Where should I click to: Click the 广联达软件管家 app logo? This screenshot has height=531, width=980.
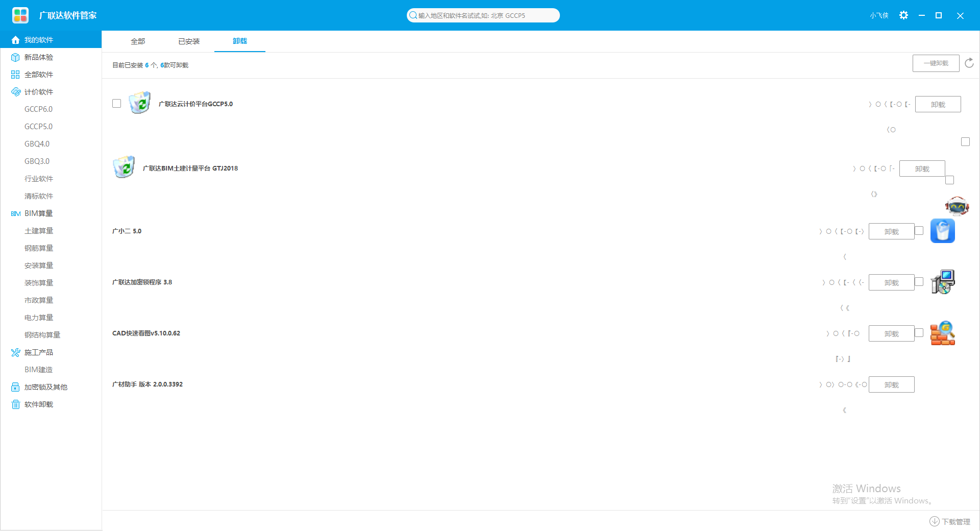click(20, 15)
